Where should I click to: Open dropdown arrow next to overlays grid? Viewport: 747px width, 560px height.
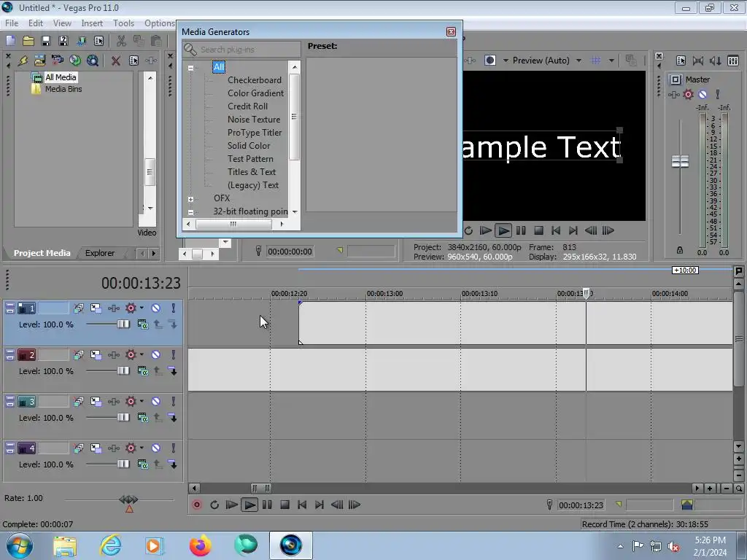pyautogui.click(x=612, y=61)
